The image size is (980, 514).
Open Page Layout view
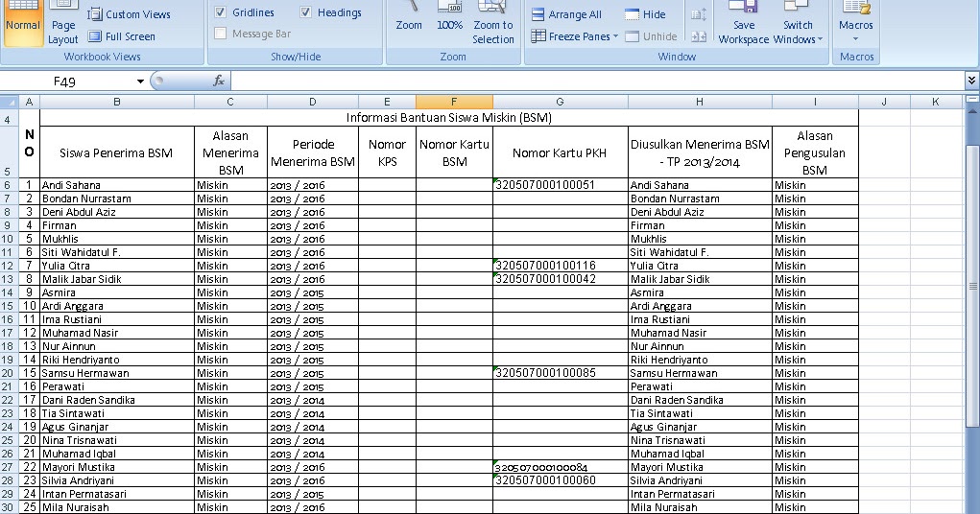pyautogui.click(x=63, y=24)
